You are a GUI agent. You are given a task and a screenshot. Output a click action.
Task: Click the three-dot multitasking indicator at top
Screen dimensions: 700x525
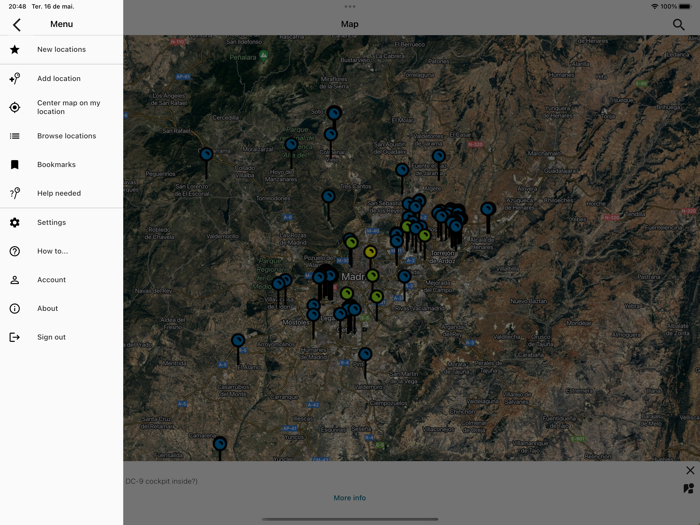[x=350, y=6]
